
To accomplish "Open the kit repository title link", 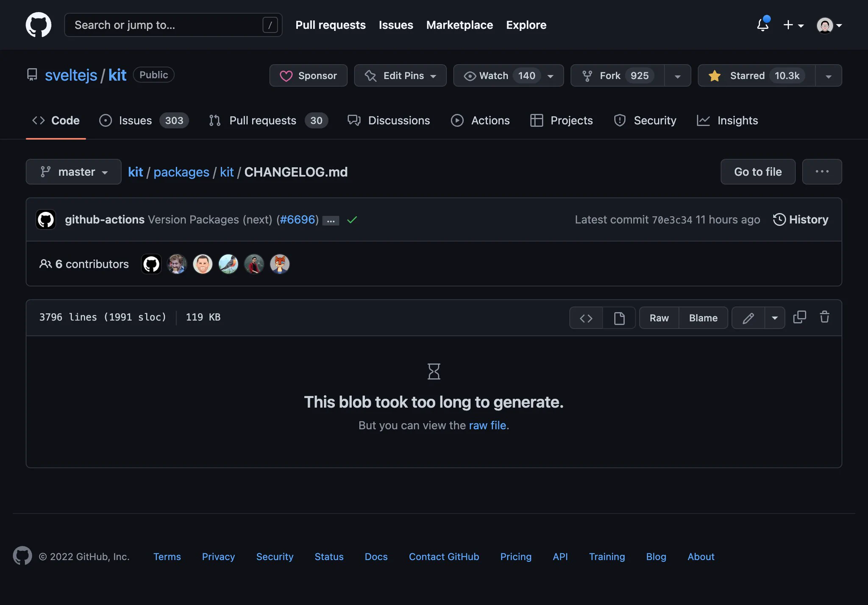I will [117, 75].
